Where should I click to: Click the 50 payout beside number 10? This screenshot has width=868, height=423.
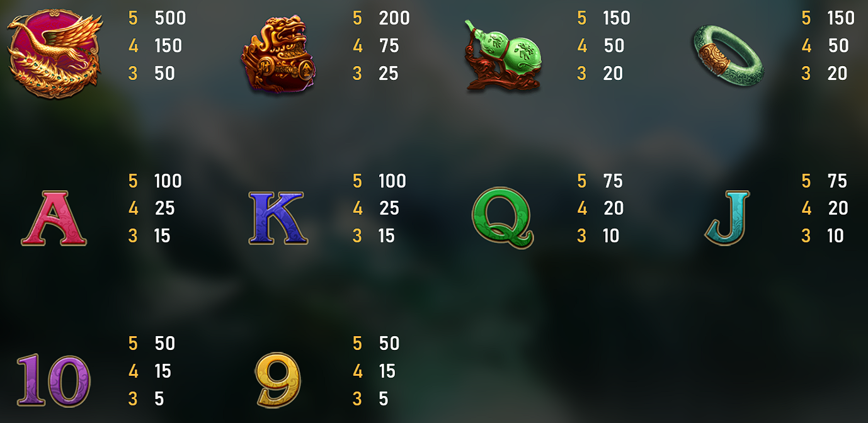165,344
